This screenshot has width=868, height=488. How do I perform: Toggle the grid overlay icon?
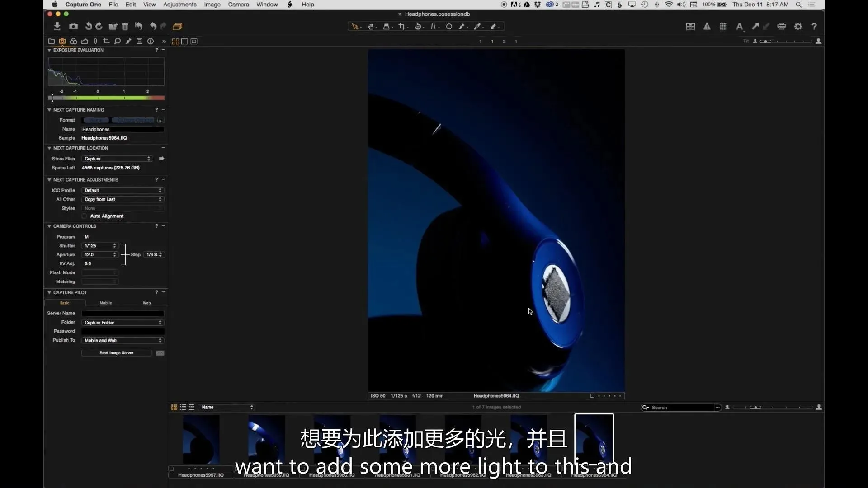coord(723,27)
